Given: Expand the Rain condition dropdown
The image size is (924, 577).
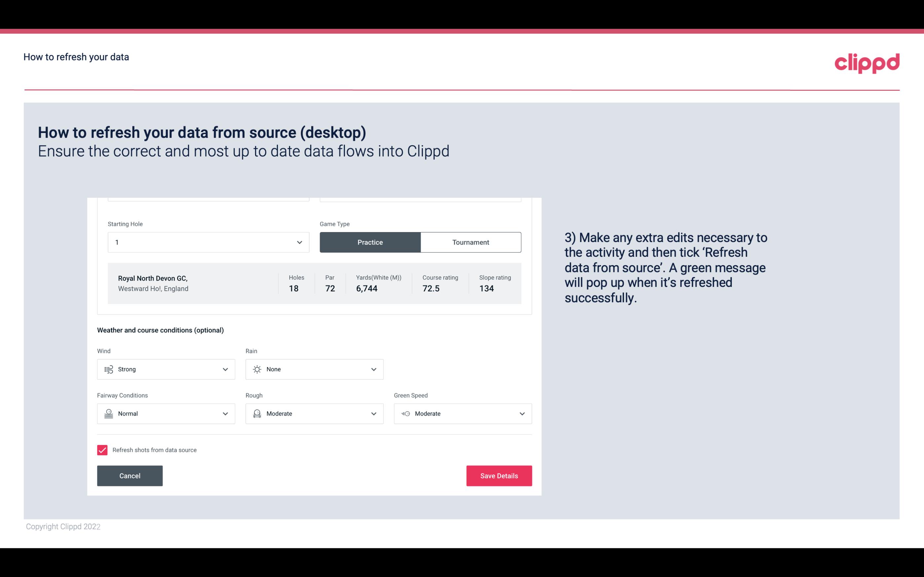Looking at the screenshot, I should pos(373,369).
